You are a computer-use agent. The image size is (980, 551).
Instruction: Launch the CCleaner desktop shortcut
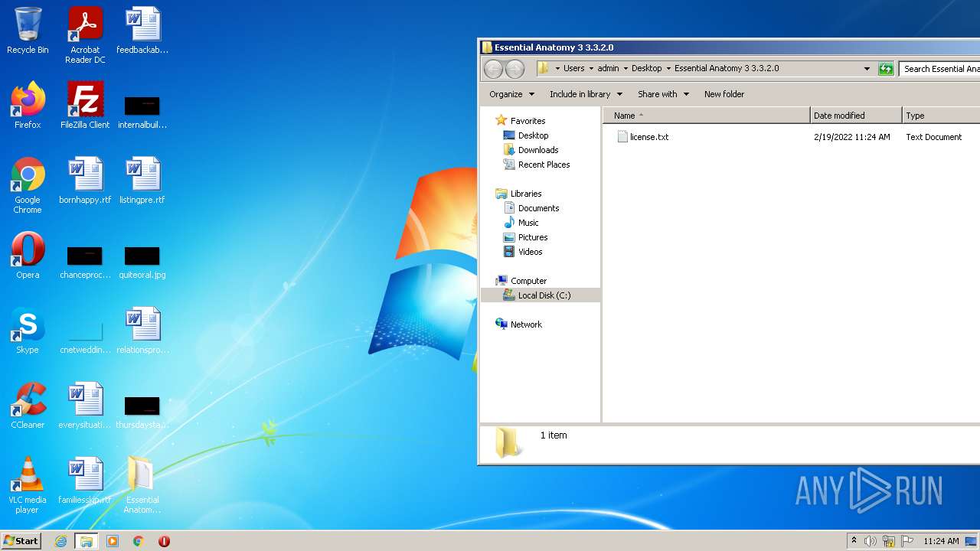coord(28,406)
